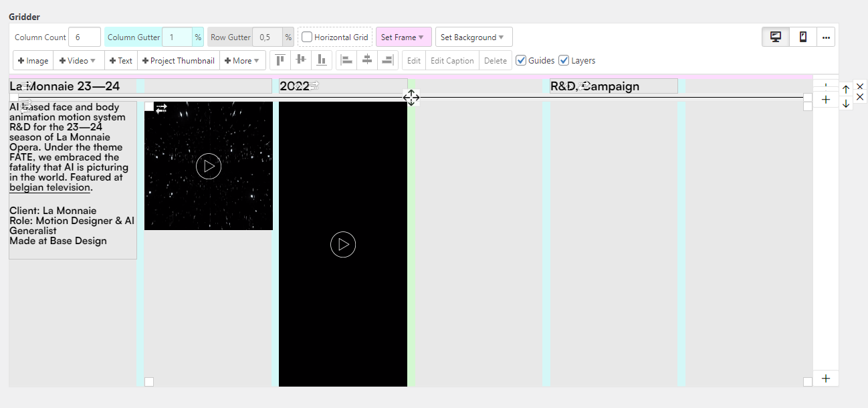Click the Column Count input field
Image resolution: width=868 pixels, height=408 pixels.
tap(84, 37)
